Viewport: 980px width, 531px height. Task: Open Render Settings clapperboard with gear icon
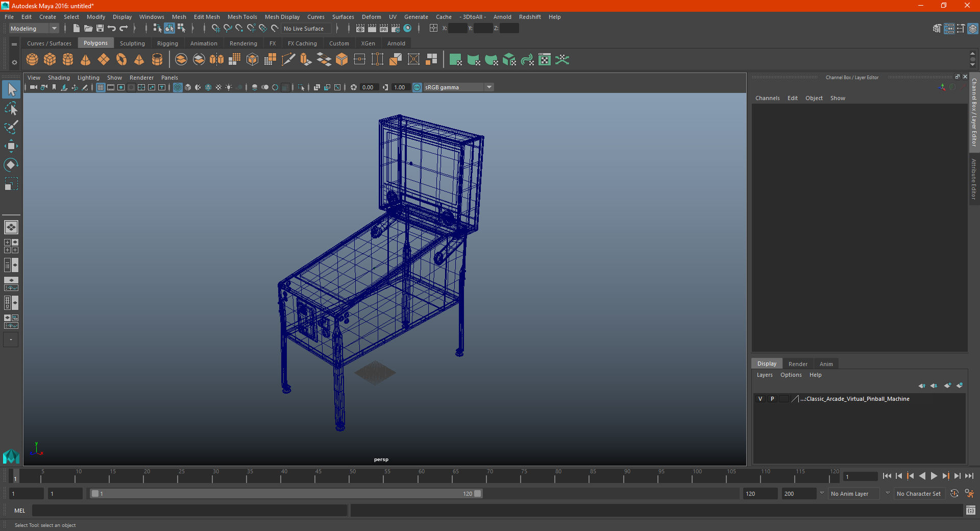(396, 29)
